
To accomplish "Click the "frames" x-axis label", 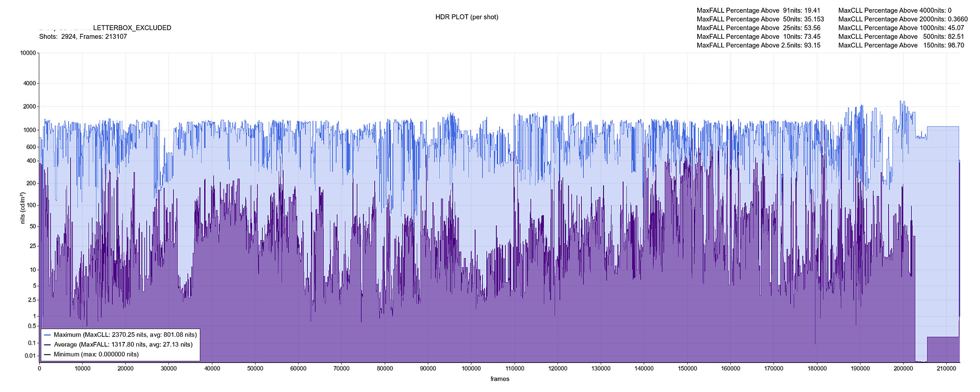I will (500, 379).
